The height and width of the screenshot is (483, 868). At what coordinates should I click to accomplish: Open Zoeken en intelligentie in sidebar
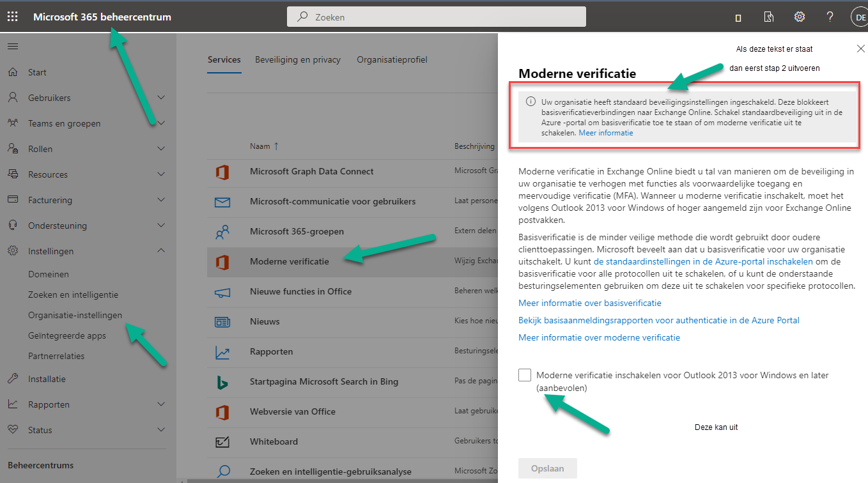(73, 295)
